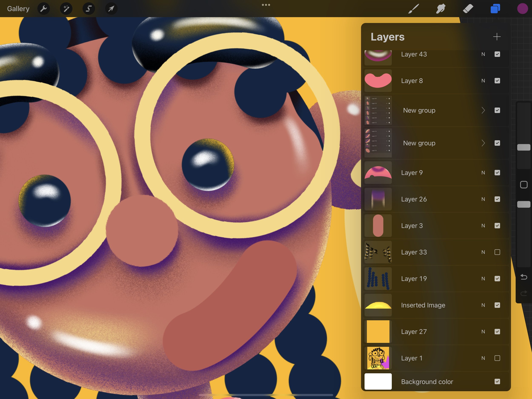This screenshot has height=399, width=532.
Task: Enable visibility of Layer 1
Action: (x=497, y=358)
